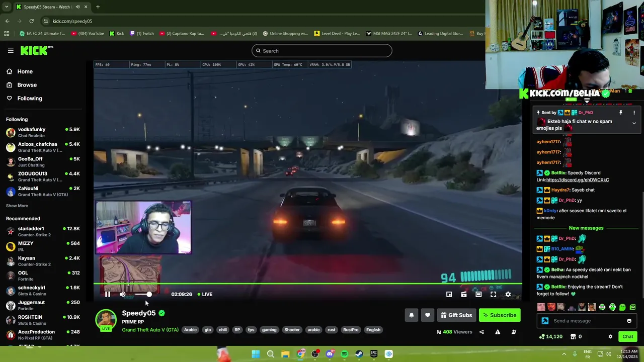Open the browser tab search dropdown
The width and height of the screenshot is (644, 362).
click(7, 7)
